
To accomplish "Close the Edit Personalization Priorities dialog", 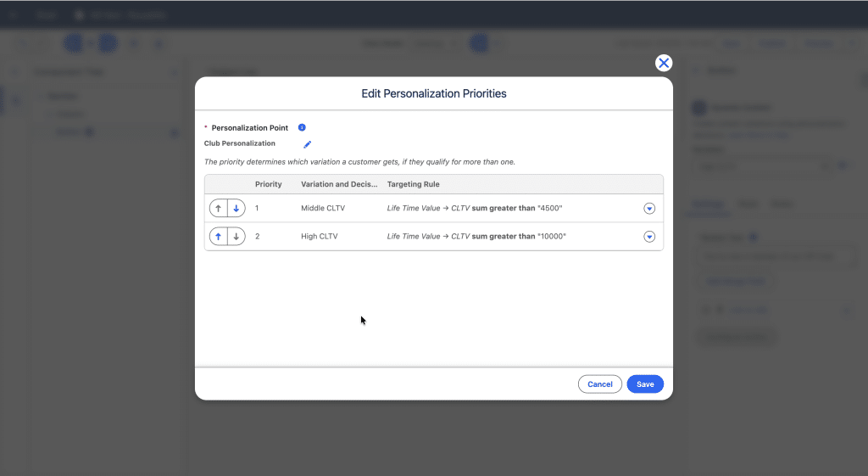I will [664, 63].
